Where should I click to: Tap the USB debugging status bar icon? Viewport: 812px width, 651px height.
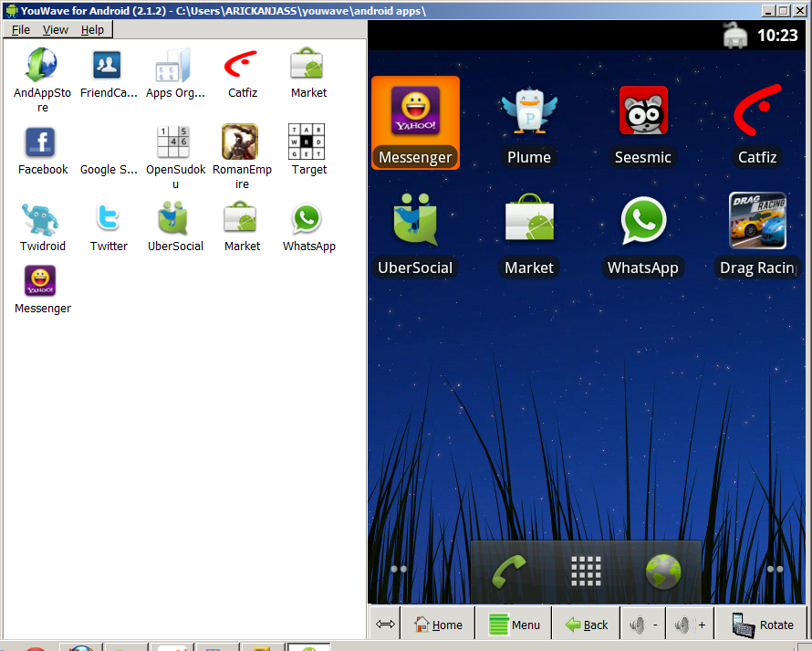tap(734, 36)
